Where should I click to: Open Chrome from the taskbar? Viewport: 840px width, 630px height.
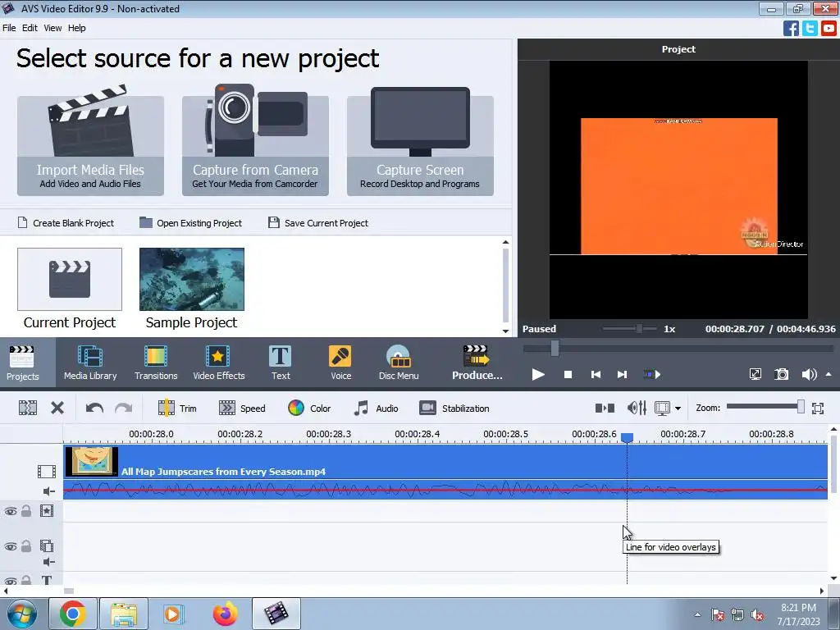tap(73, 614)
